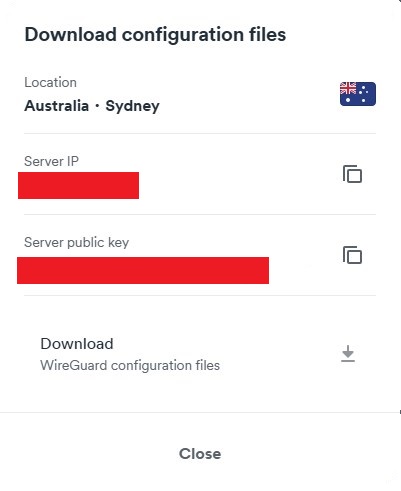Select the redacted server public key value
Image resolution: width=401 pixels, height=491 pixels.
(143, 270)
